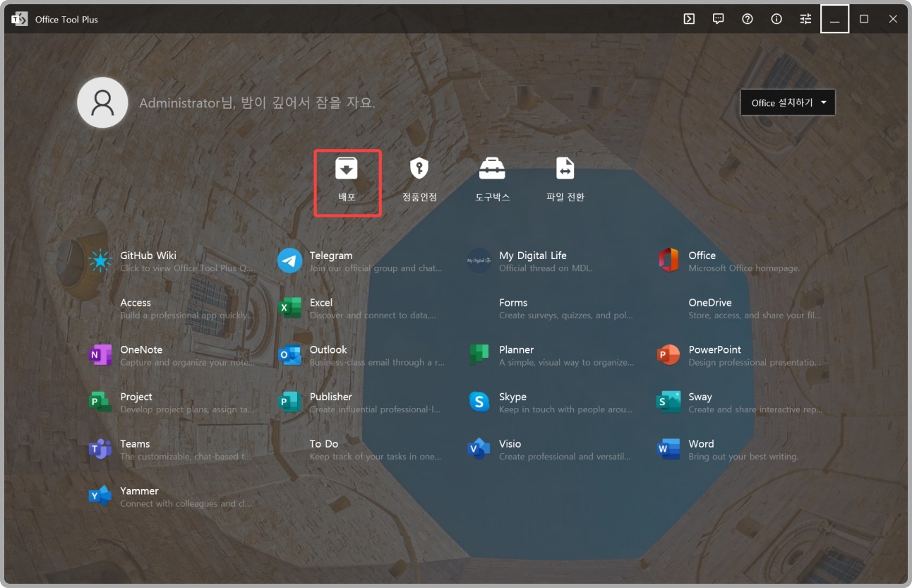The width and height of the screenshot is (912, 588).
Task: Click 'Microsoft Office homepage.' text
Action: tap(744, 268)
